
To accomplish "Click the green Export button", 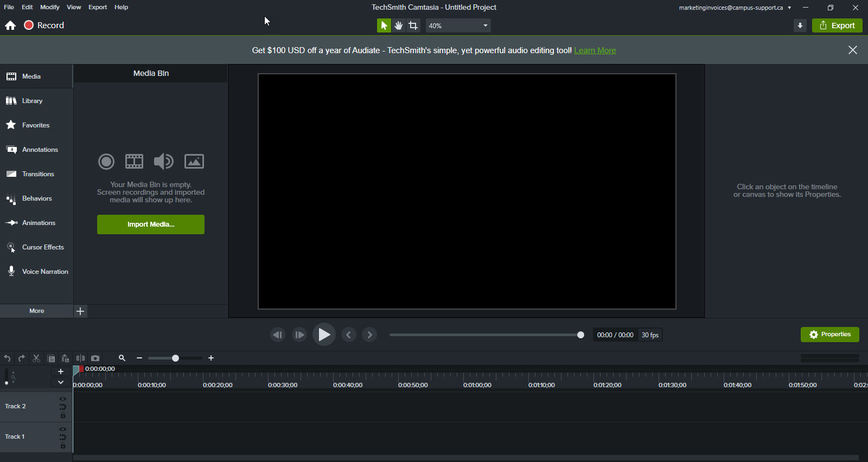I will 837,25.
